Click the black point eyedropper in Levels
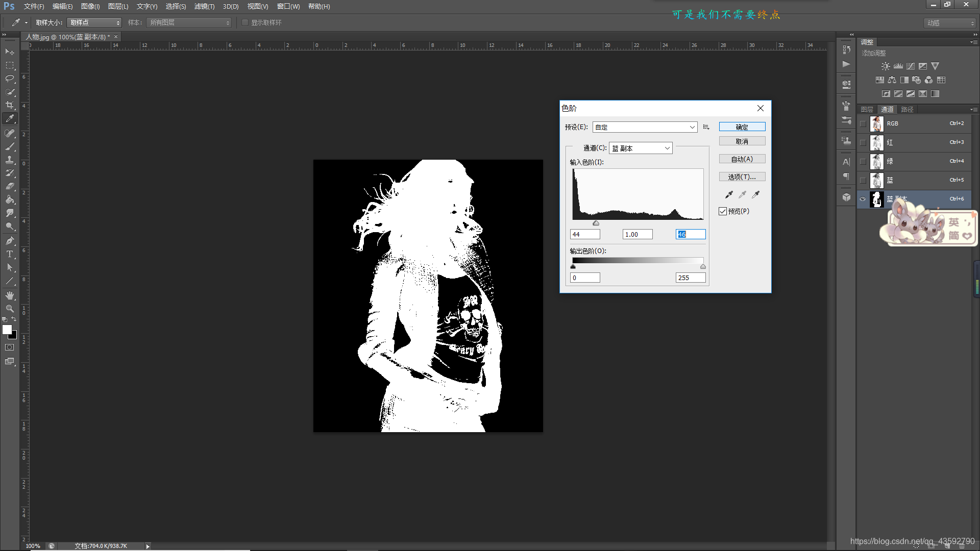 click(x=729, y=194)
